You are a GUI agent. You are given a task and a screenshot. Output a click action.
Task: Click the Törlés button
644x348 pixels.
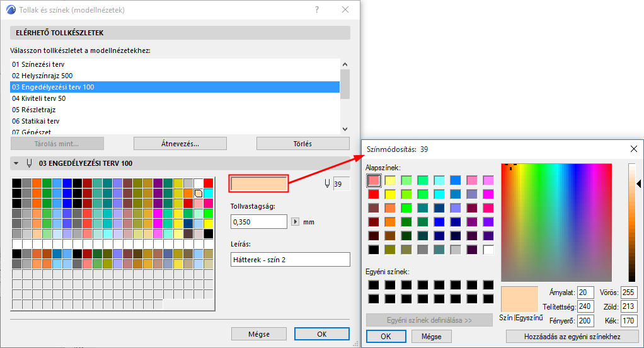[x=302, y=144]
